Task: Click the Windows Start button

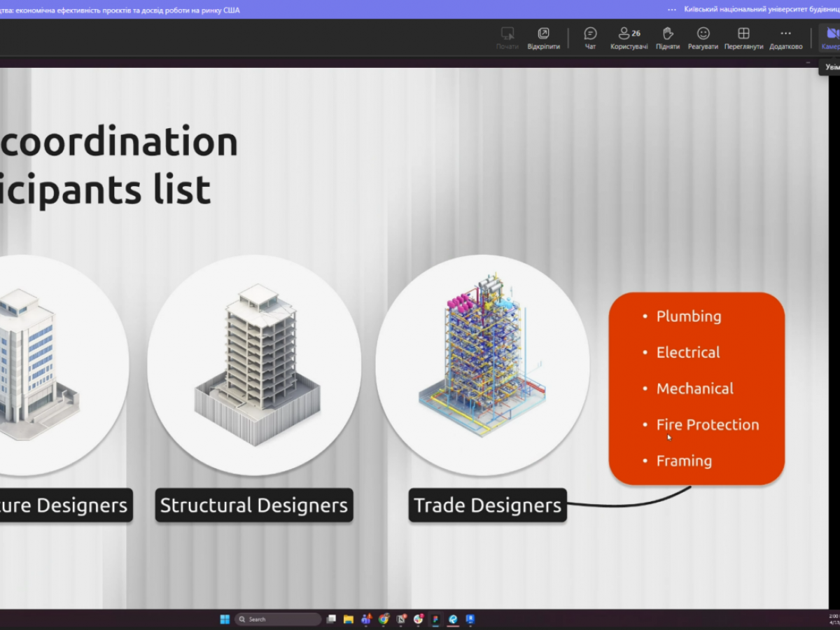Action: [225, 619]
